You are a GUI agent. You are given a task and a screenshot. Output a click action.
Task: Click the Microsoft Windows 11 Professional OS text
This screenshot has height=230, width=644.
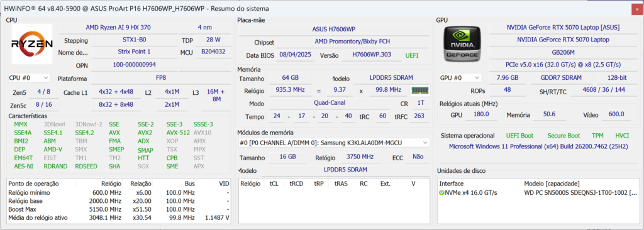(x=538, y=146)
